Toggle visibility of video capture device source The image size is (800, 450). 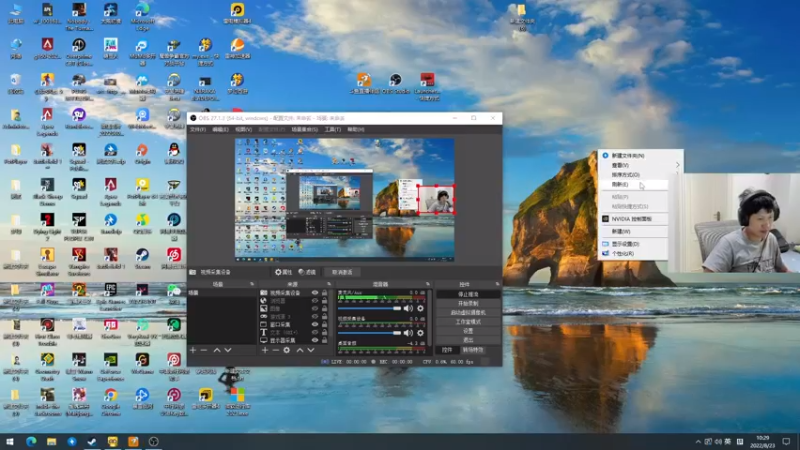pos(315,293)
